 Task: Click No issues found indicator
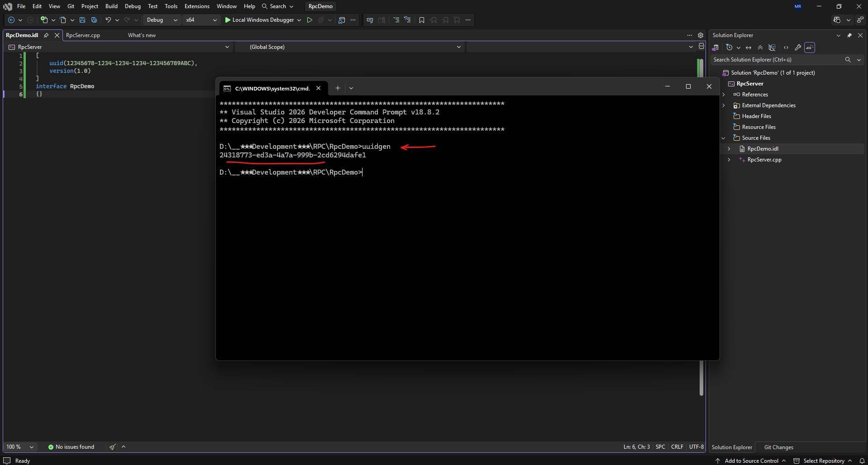click(71, 447)
